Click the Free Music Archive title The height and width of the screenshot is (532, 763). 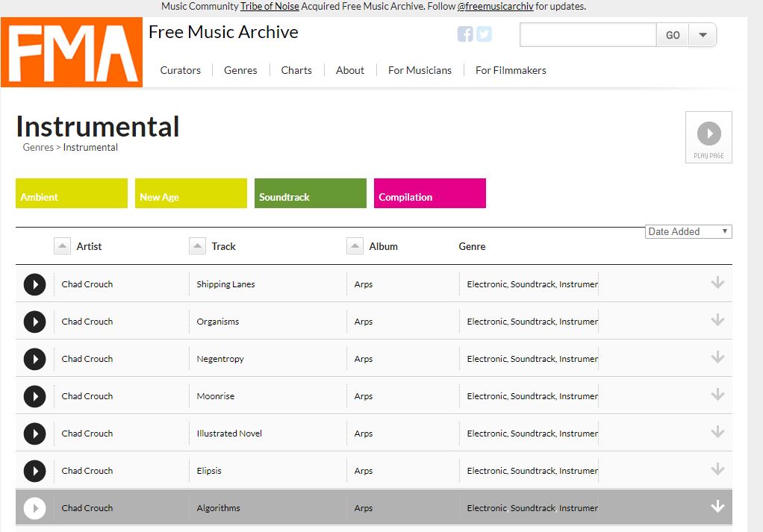(223, 32)
